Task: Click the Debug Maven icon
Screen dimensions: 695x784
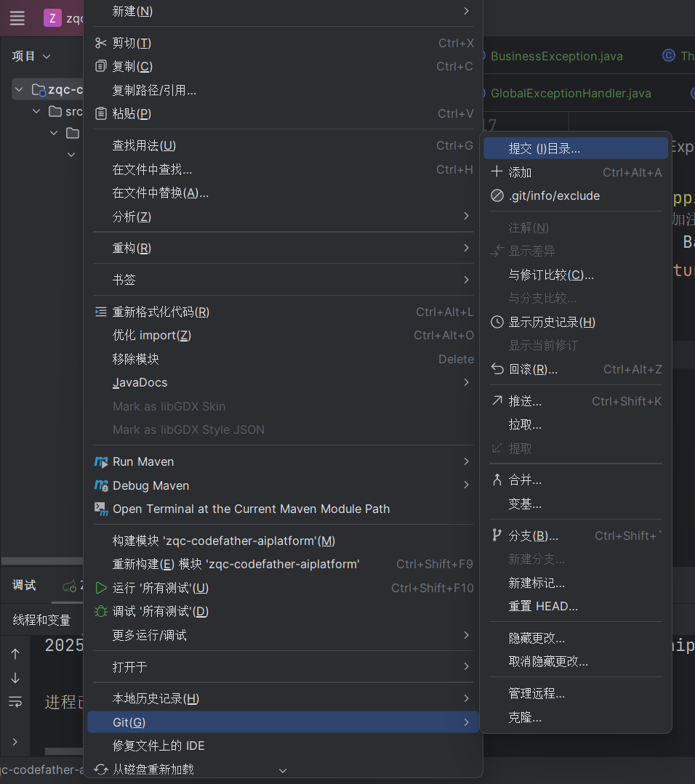Action: coord(101,485)
